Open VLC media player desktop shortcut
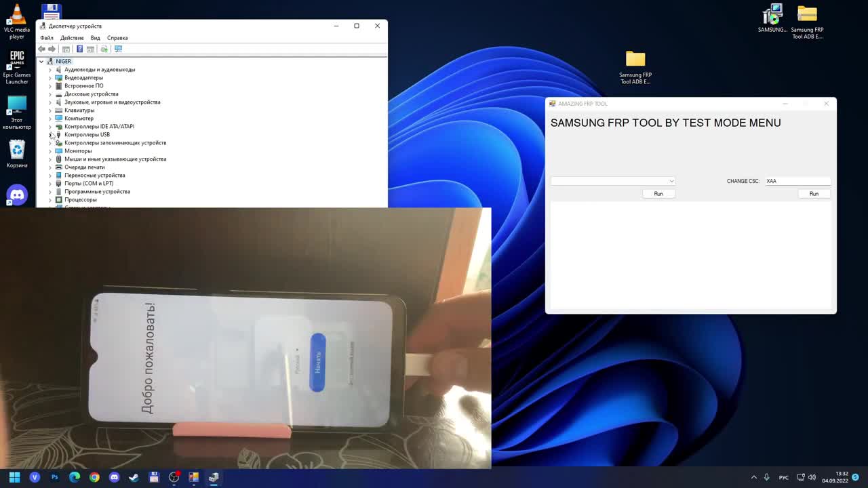 tap(17, 22)
